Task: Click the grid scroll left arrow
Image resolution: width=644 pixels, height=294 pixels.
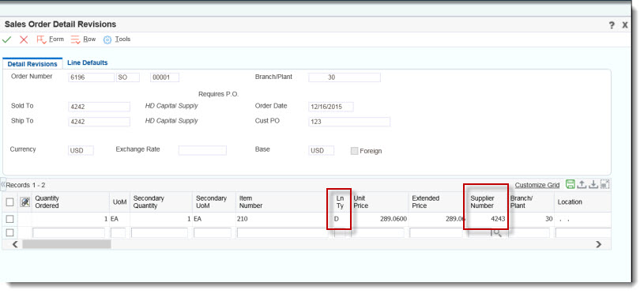Action: click(15, 244)
